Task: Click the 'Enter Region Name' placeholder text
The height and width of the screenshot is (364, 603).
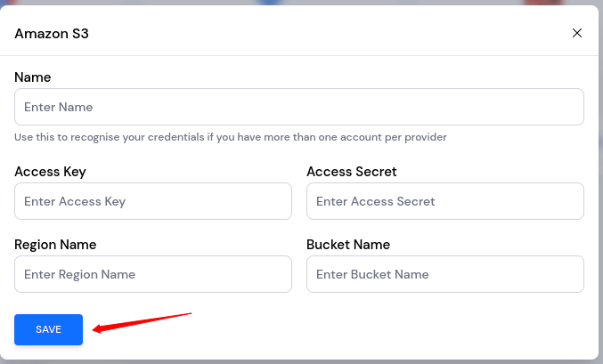Action: coord(80,274)
